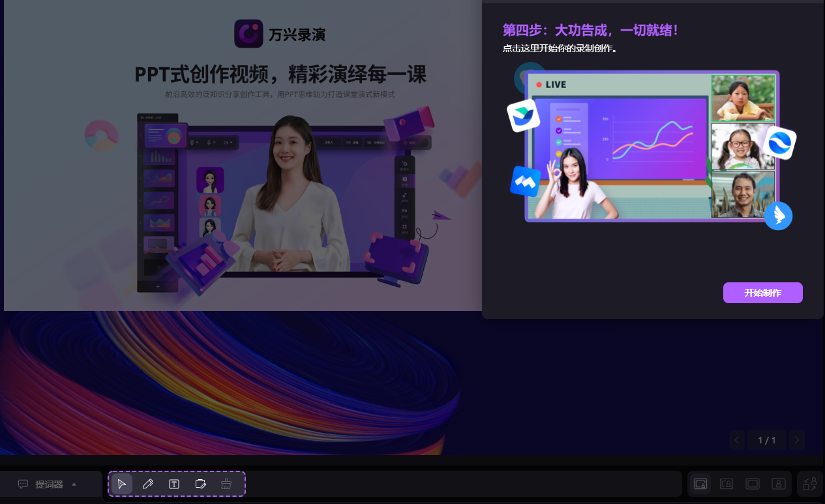Click the next slide chevron
Viewport: 825px width, 504px height.
(x=796, y=440)
